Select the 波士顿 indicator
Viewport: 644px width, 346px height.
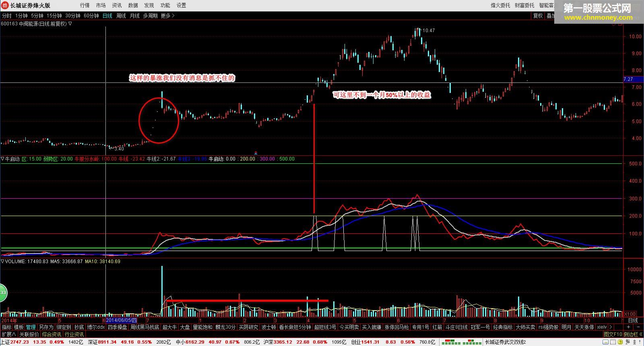tap(268, 327)
